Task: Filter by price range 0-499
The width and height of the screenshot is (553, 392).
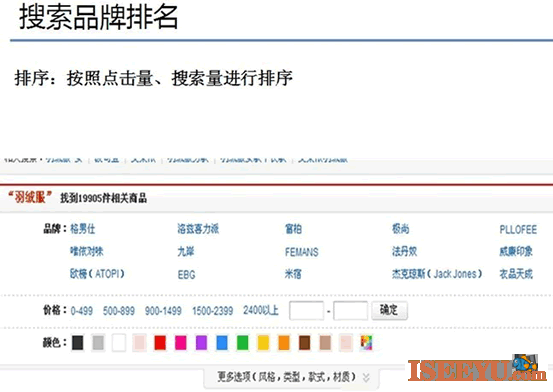Action: pos(81,311)
